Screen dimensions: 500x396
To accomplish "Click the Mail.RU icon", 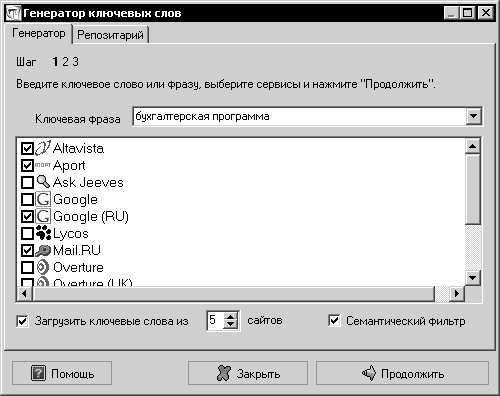I will [43, 250].
